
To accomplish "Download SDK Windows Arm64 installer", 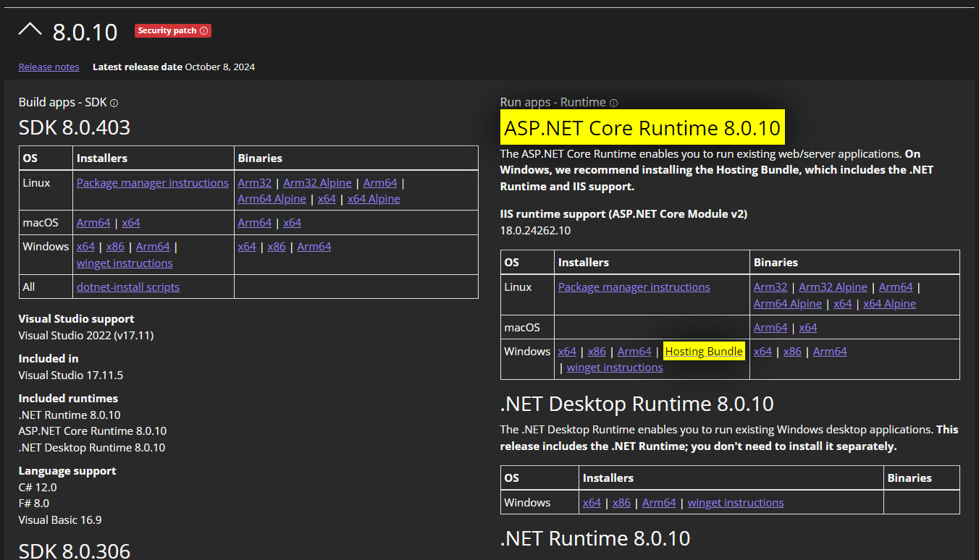I will 153,247.
